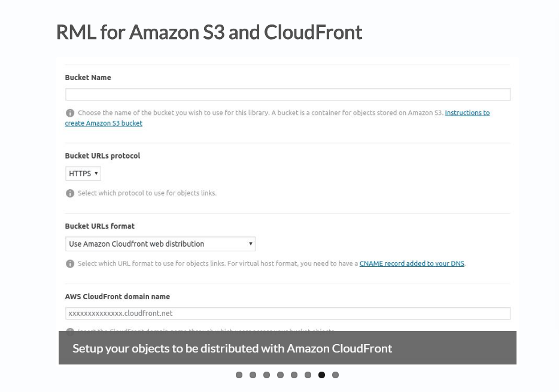Click the info icon below HTTPS protocol selector
Screen dimensions: 559x392
(x=70, y=193)
